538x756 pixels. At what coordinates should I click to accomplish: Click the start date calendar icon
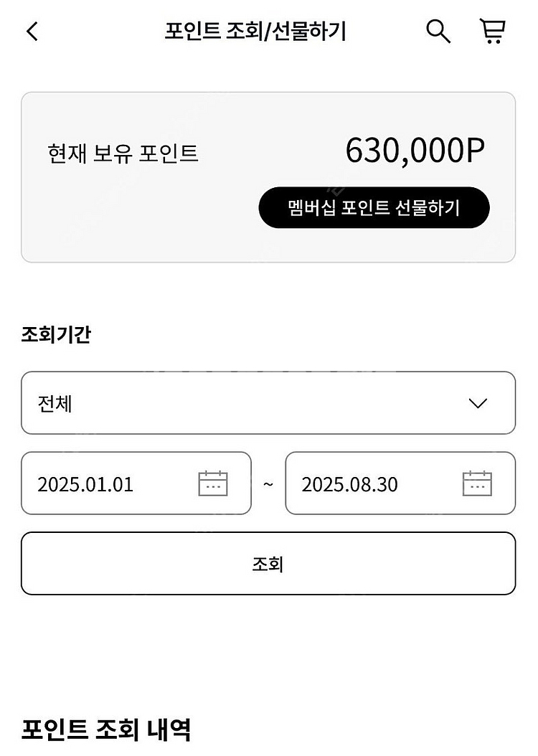(x=212, y=483)
